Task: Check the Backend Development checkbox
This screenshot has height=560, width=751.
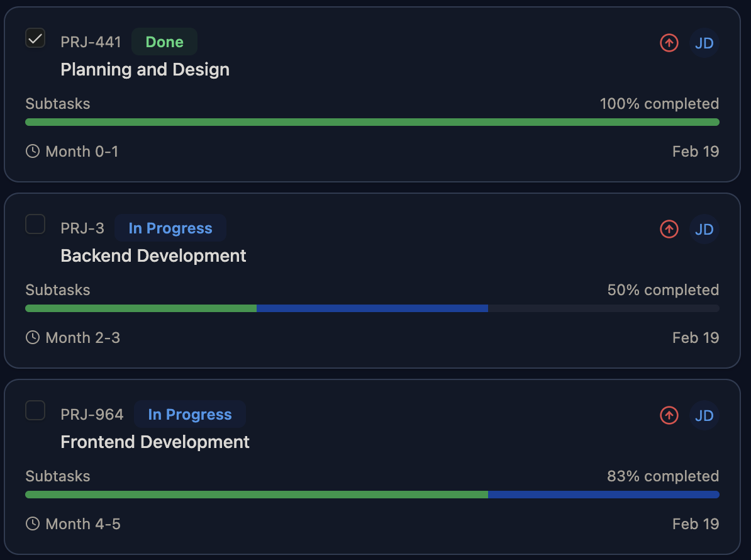Action: [35, 224]
